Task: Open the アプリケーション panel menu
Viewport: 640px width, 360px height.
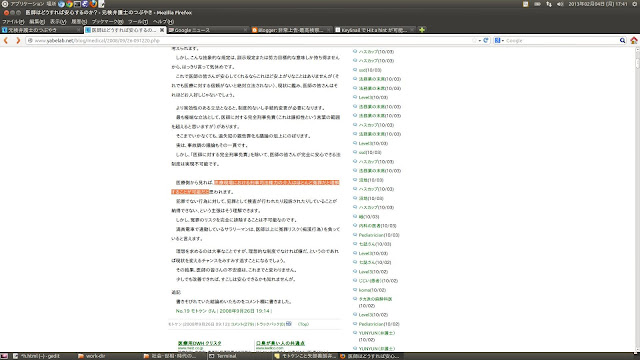Action: click(x=27, y=4)
